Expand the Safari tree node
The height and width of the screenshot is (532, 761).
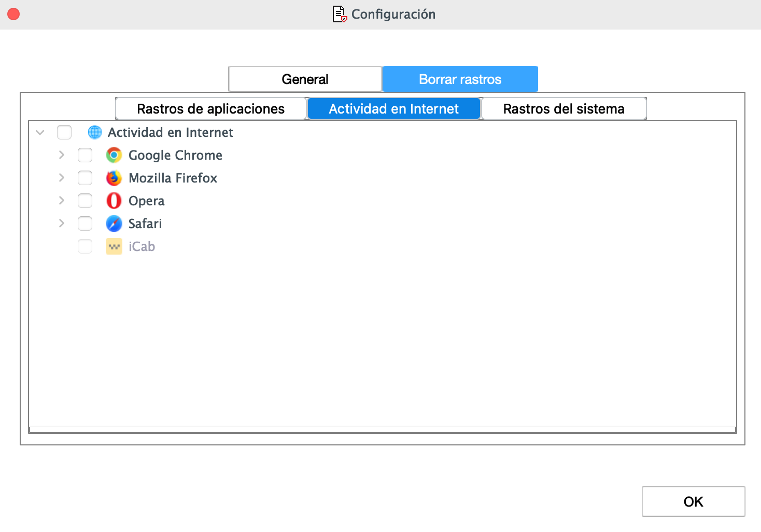coord(62,223)
